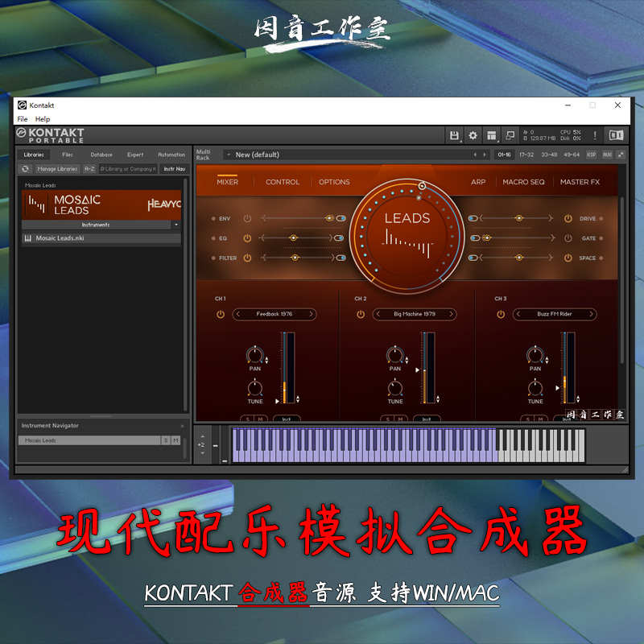Solo Mosaic Leads in Instrument Navigator
This screenshot has height=644, width=644.
166,440
